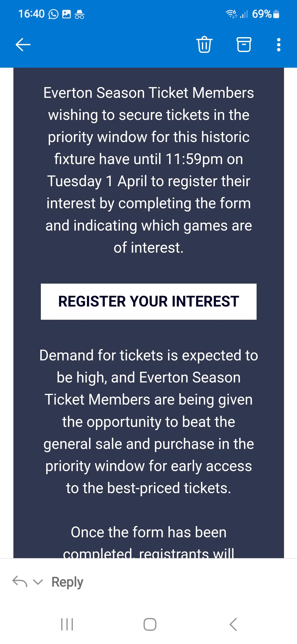Open the three-dot more options menu
Image resolution: width=297 pixels, height=644 pixels.
pos(278,45)
